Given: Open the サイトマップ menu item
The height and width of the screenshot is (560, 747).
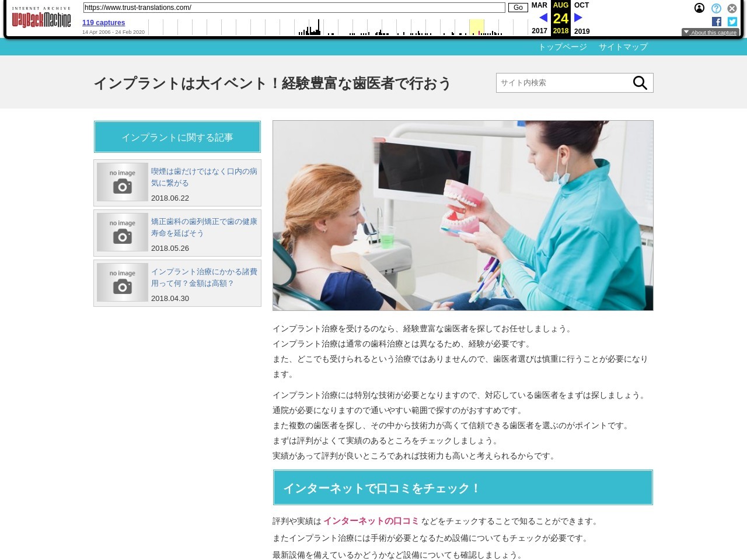Looking at the screenshot, I should [623, 47].
